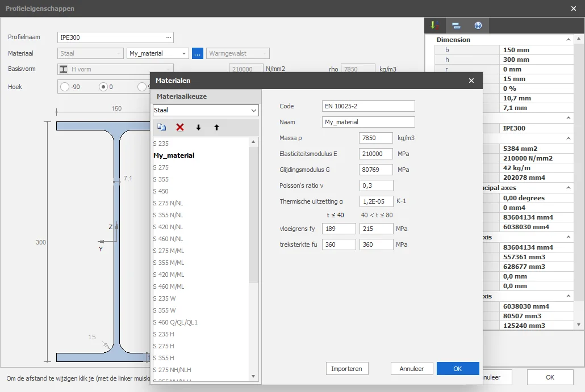Screen dimensions: 585x392
Task: Move the material up with the up arrow
Action: point(216,128)
